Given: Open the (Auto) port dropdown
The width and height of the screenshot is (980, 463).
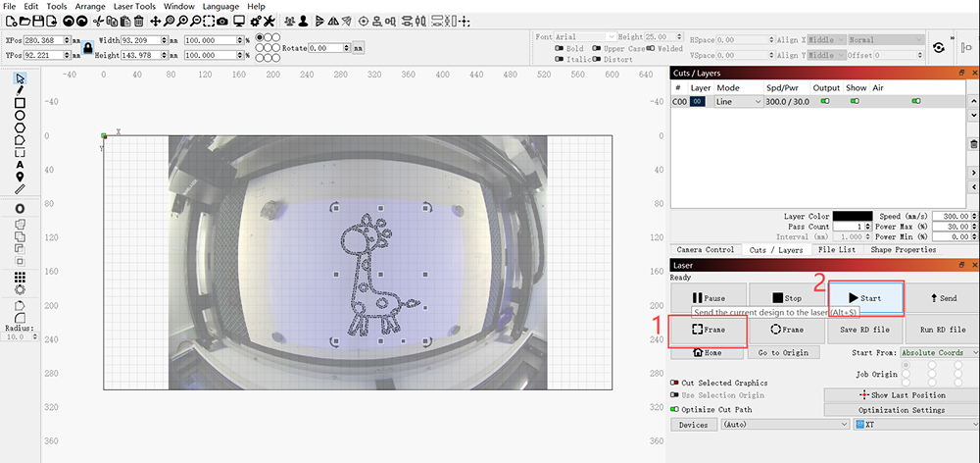Looking at the screenshot, I should tap(786, 424).
